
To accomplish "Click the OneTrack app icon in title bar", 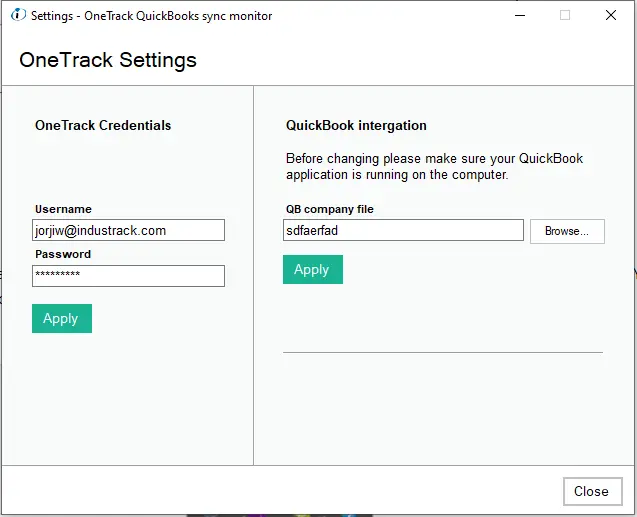I will click(x=18, y=15).
